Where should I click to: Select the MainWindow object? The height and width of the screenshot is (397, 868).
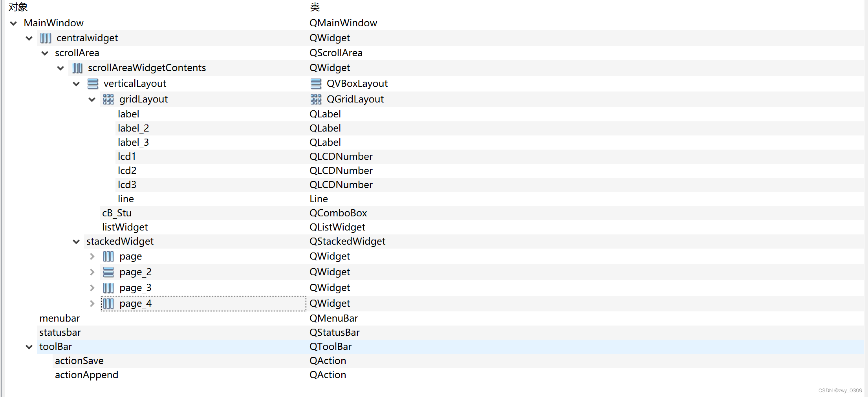click(54, 23)
